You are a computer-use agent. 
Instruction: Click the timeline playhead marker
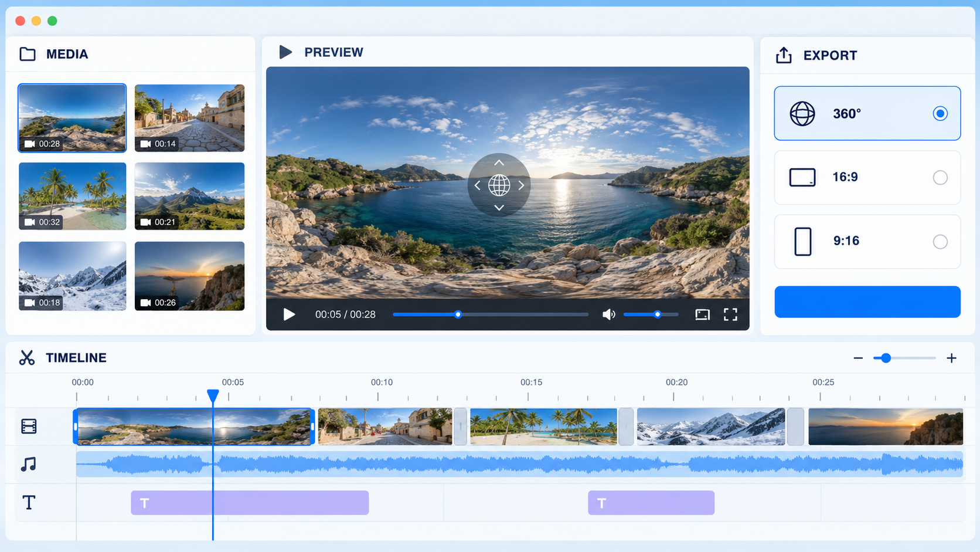pyautogui.click(x=213, y=396)
